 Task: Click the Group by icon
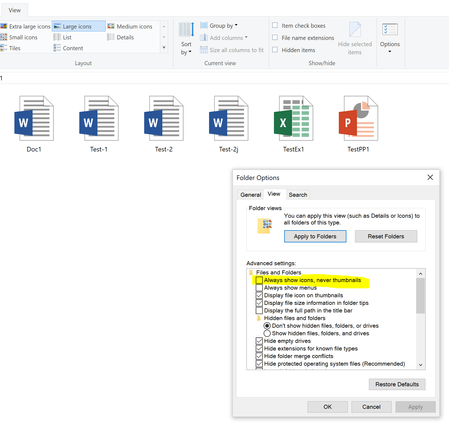204,25
